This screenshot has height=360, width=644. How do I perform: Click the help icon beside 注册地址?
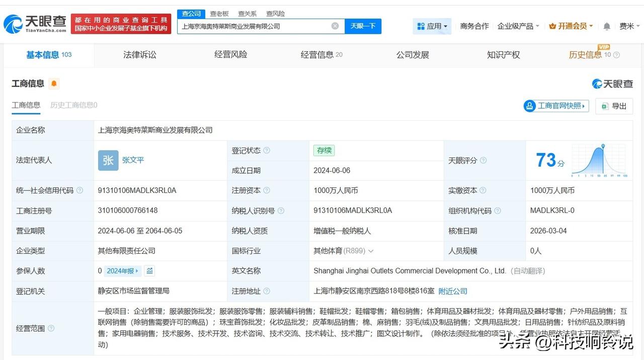(x=267, y=291)
